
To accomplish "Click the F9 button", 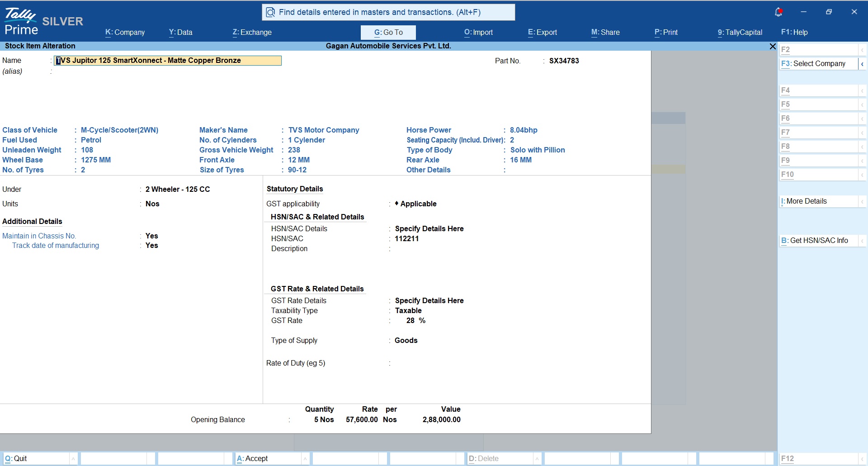I will pos(818,161).
